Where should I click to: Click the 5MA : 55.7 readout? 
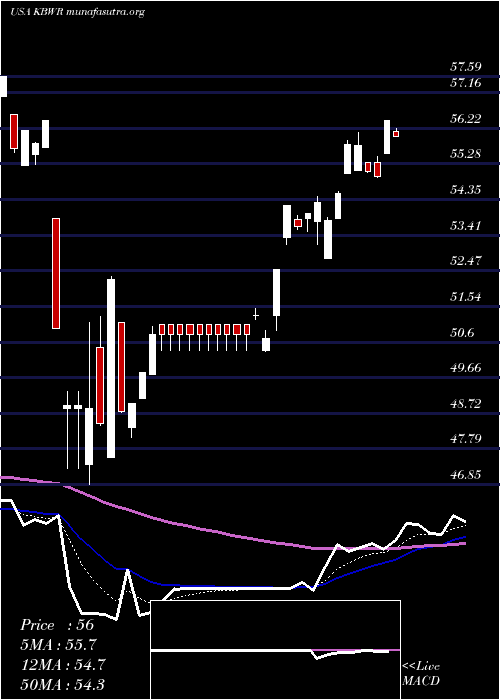point(58,645)
